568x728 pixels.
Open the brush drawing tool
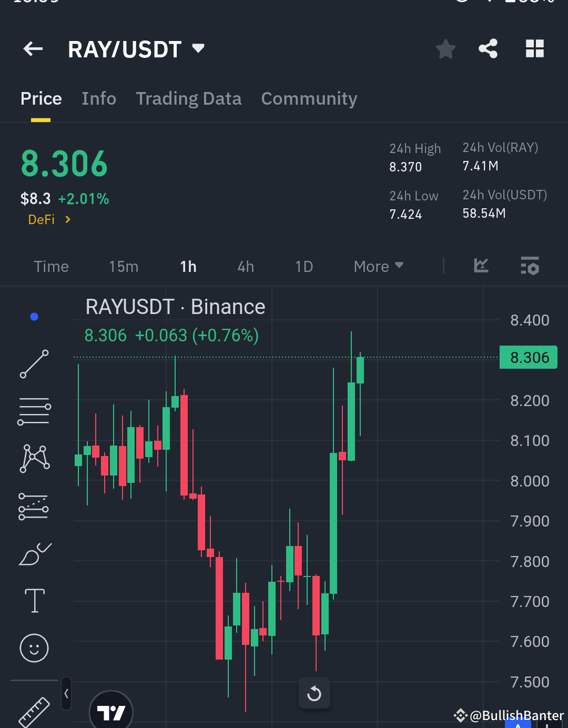(x=34, y=553)
